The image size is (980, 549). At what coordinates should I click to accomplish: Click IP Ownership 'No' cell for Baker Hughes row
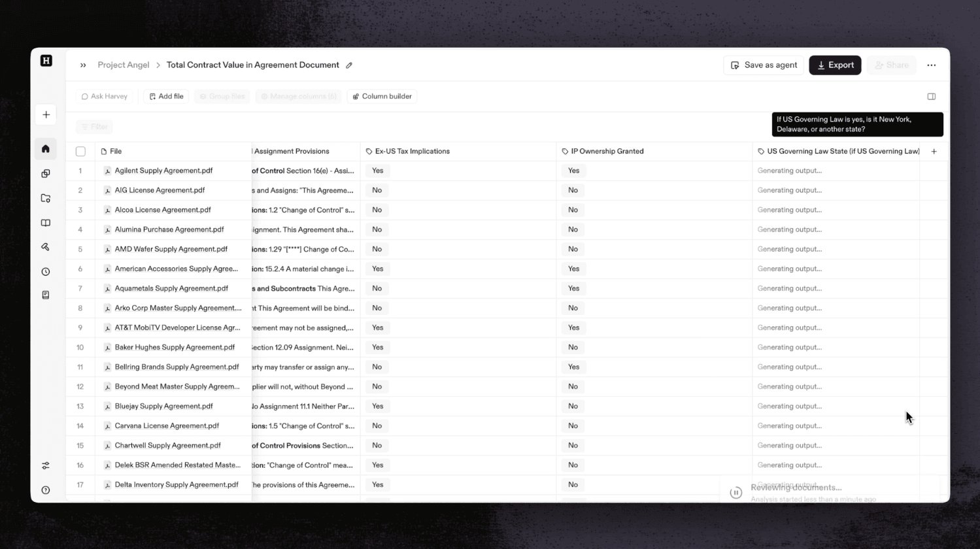coord(654,348)
